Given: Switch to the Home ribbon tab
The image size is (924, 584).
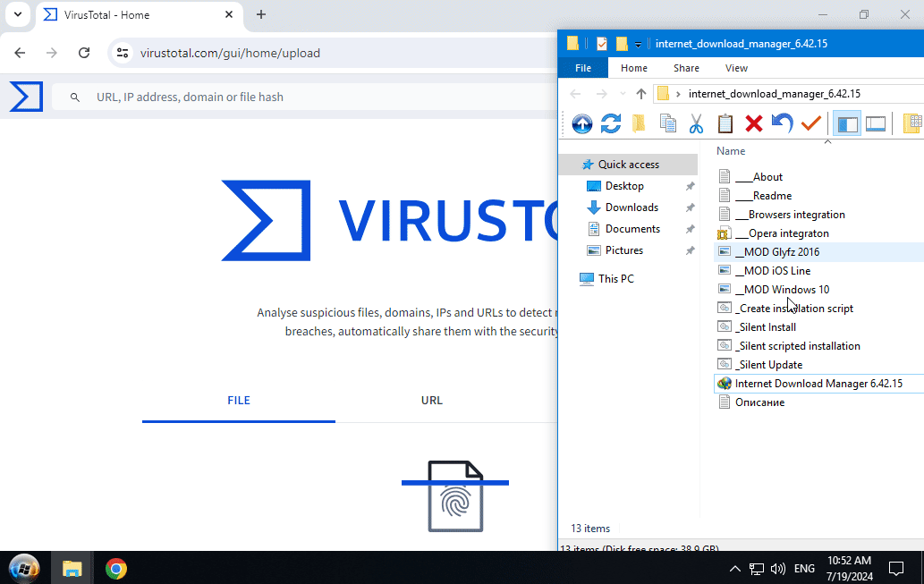Looking at the screenshot, I should pos(634,68).
